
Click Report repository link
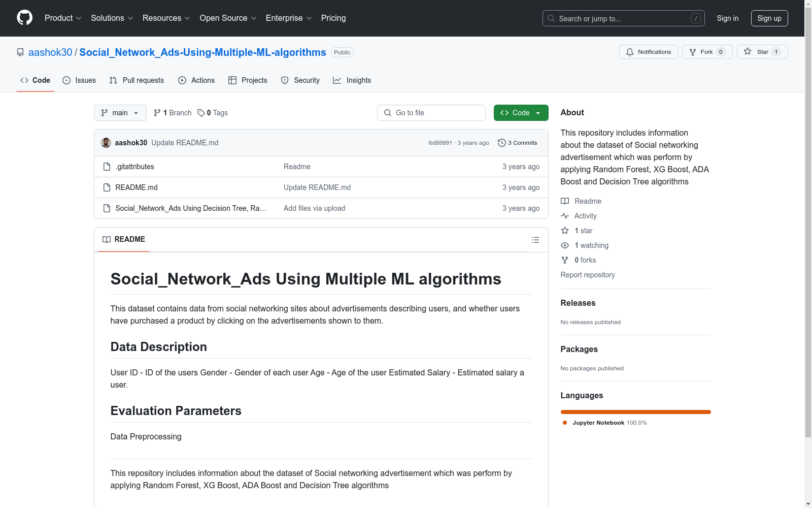(x=588, y=275)
